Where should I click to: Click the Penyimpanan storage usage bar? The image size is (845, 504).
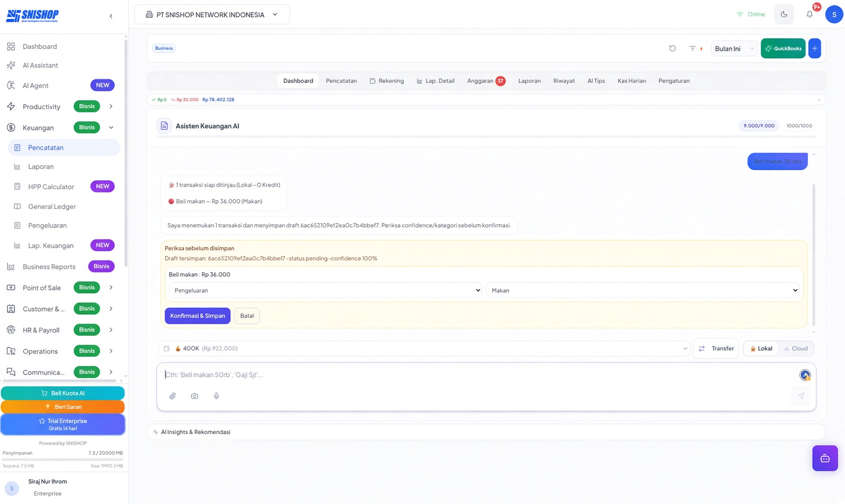coord(63,460)
